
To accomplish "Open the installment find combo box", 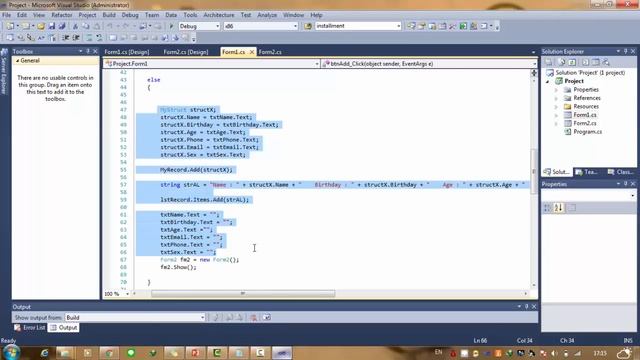I will point(399,26).
